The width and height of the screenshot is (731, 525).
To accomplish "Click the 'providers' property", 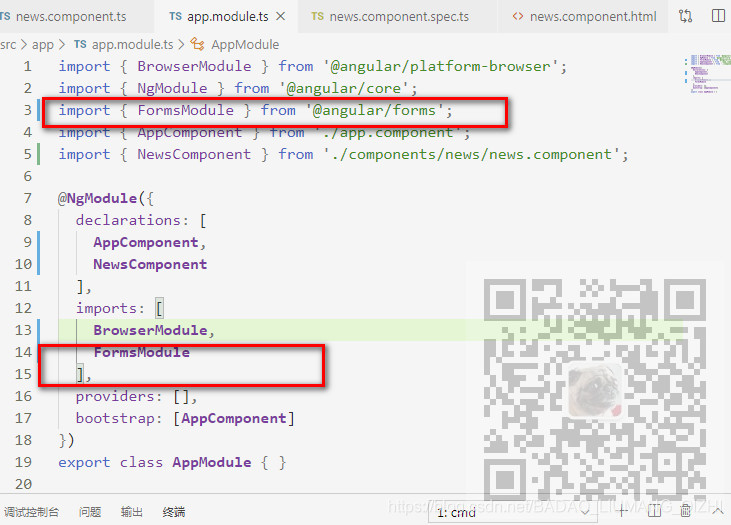I will (115, 396).
